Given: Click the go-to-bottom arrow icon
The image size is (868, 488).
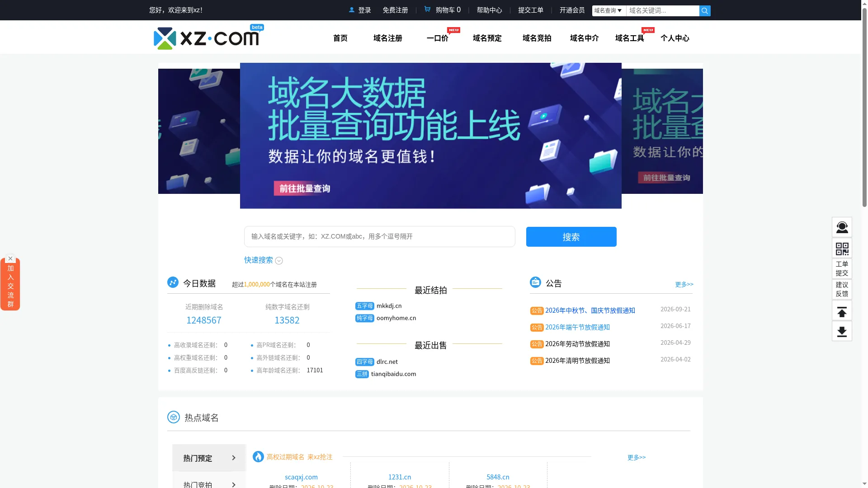Looking at the screenshot, I should coord(842,331).
